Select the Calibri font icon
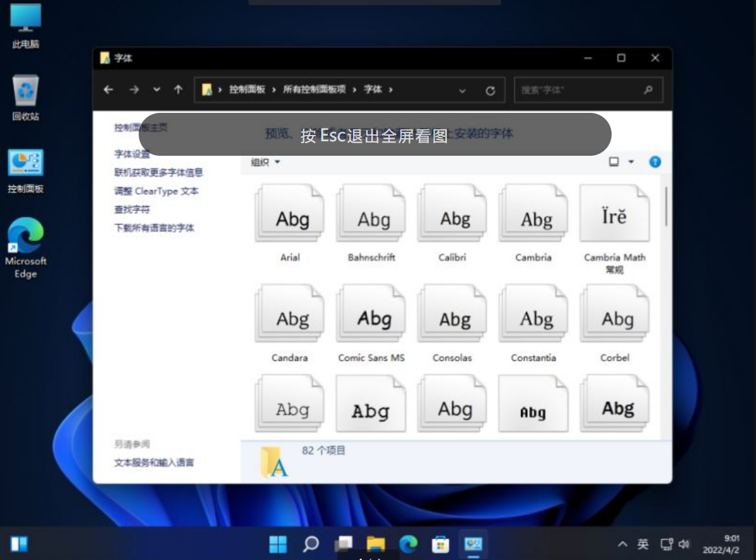Screen dimensions: 756x560 [x=452, y=213]
